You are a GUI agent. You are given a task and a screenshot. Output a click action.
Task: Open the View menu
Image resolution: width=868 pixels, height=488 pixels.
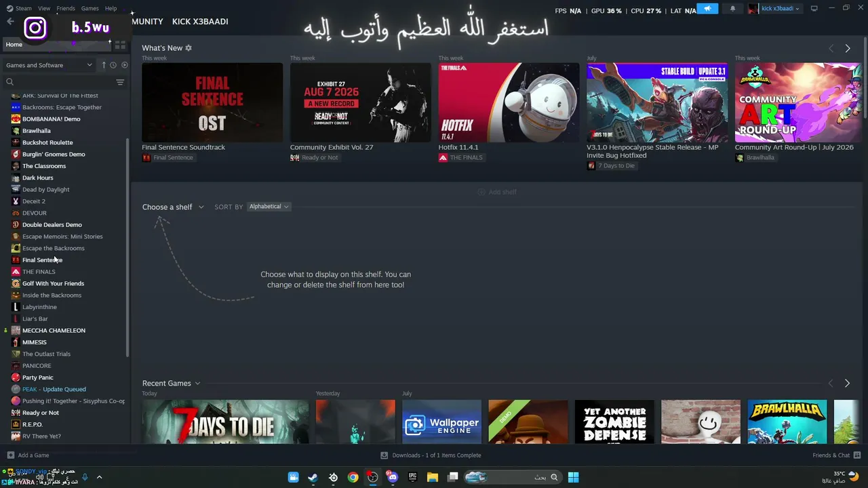[x=44, y=8]
